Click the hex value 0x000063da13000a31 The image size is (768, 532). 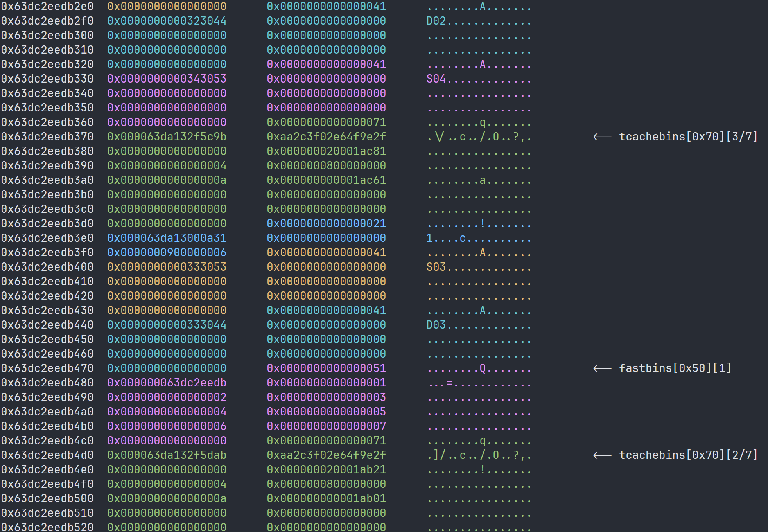[x=167, y=238]
